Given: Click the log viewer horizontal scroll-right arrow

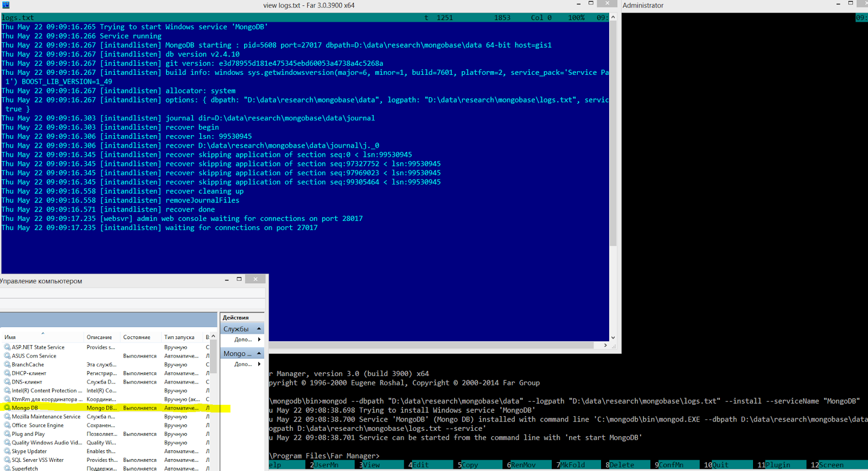Looking at the screenshot, I should 605,345.
